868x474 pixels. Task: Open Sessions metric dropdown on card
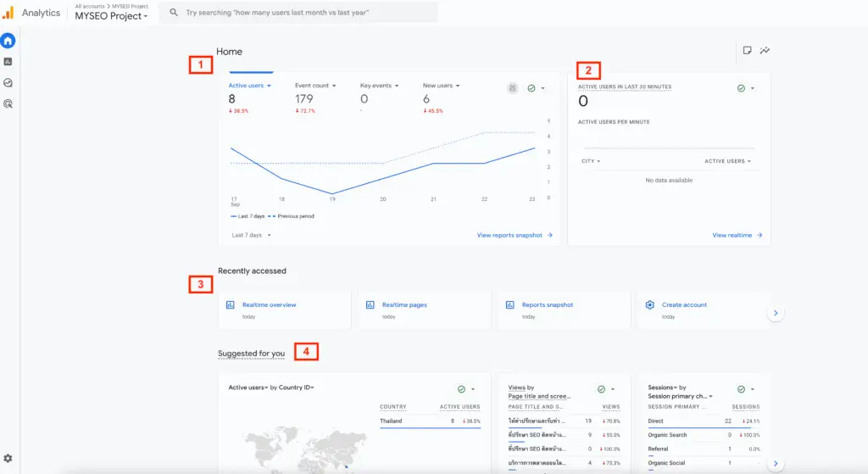[663, 388]
